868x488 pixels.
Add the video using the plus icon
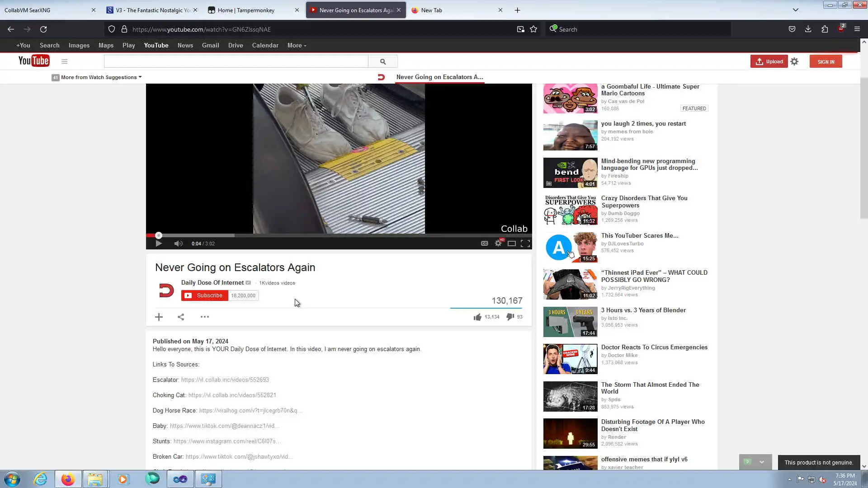click(x=159, y=317)
